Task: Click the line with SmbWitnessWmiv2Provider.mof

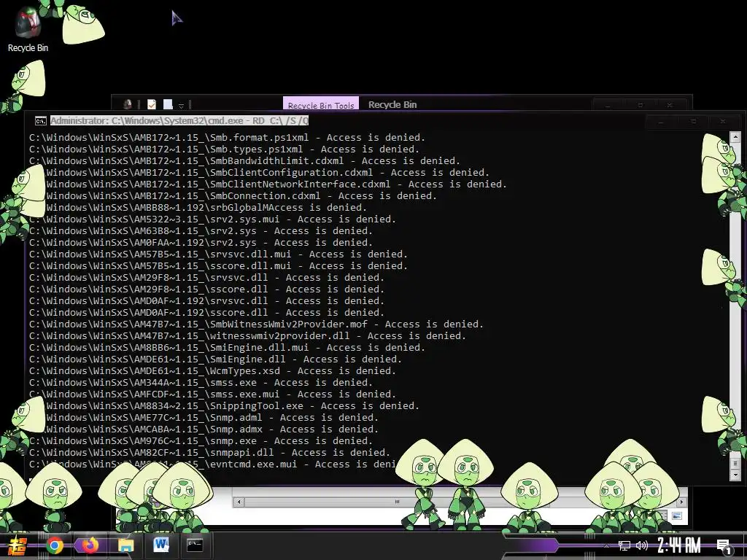Action: tap(256, 324)
